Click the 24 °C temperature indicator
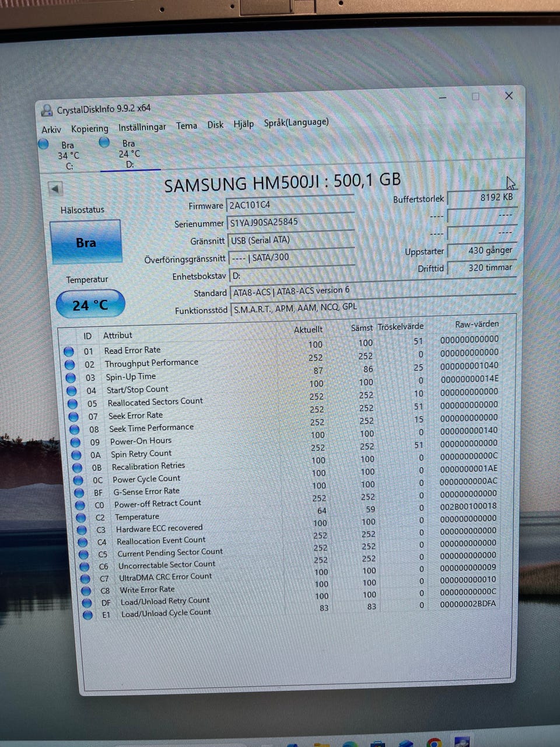The width and height of the screenshot is (560, 747). point(90,305)
